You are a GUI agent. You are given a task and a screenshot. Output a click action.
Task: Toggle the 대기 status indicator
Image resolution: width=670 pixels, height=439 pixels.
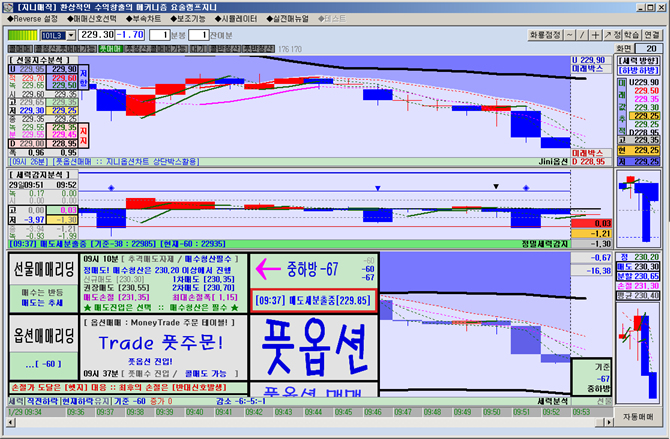pos(199,49)
